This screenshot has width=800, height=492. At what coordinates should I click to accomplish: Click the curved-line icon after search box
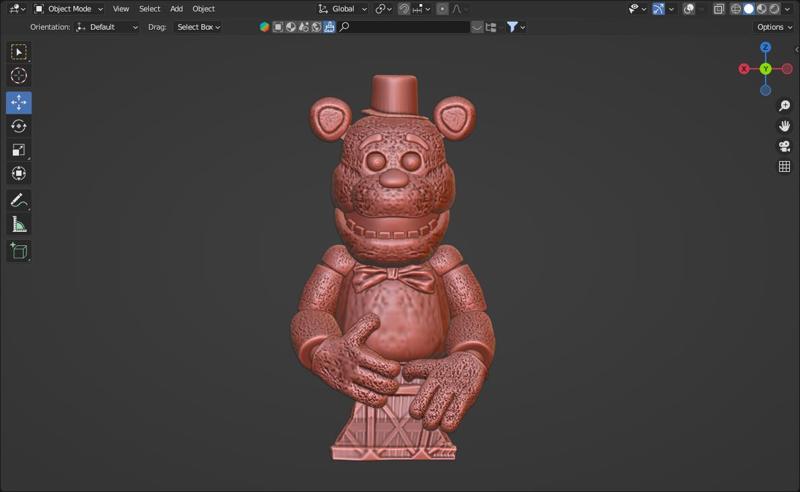coord(477,27)
